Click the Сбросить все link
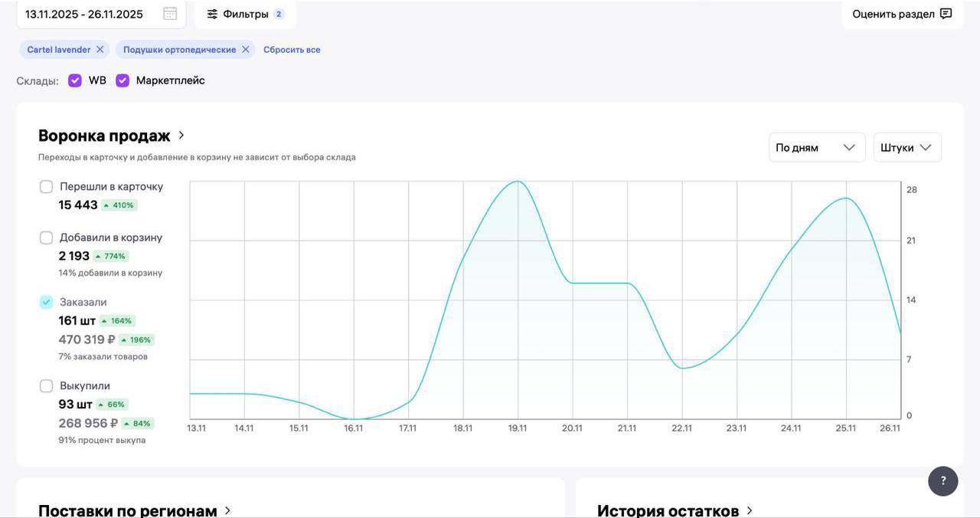The width and height of the screenshot is (980, 518). pyautogui.click(x=292, y=50)
